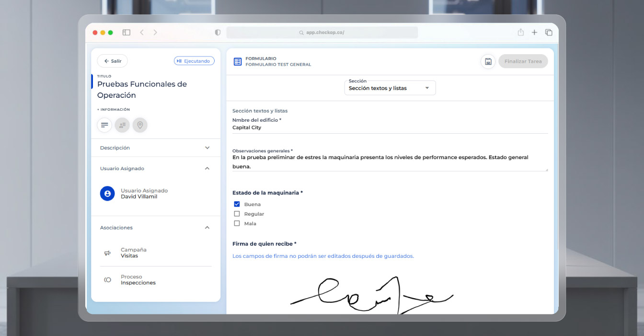Collapse the Asociaciones section
644x336 pixels.
(x=207, y=228)
